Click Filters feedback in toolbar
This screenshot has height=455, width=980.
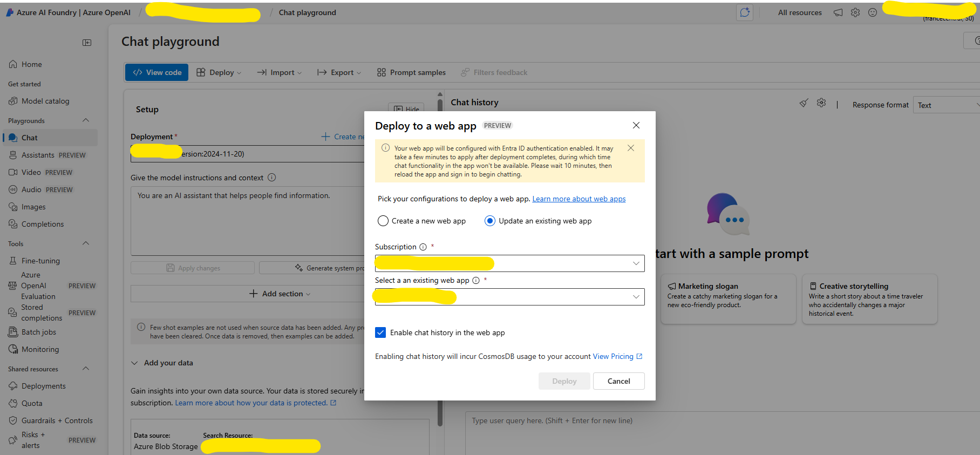(494, 72)
